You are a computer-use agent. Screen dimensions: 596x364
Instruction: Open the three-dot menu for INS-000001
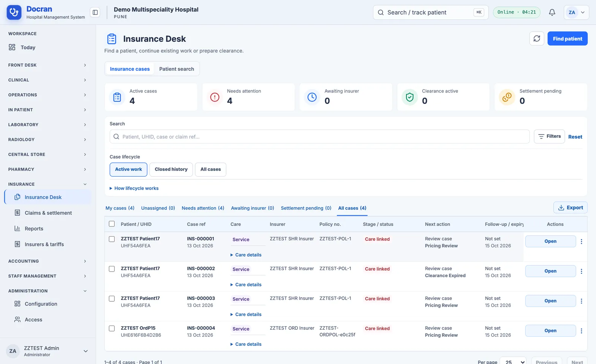(581, 241)
